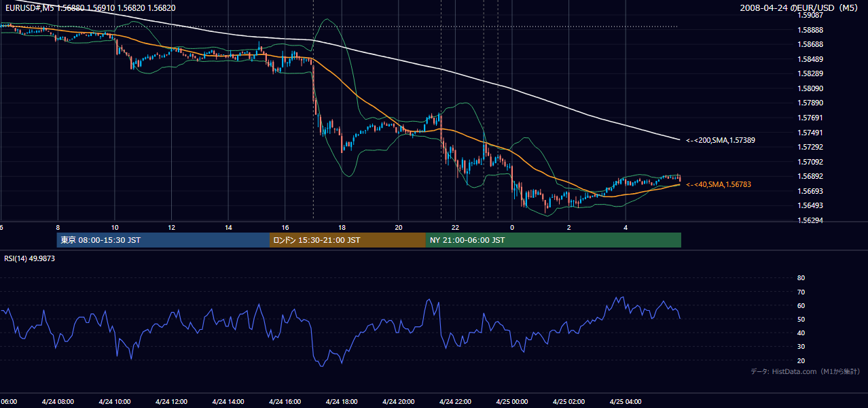
Task: Click the 40 SMA 1.56783 label
Action: (719, 184)
